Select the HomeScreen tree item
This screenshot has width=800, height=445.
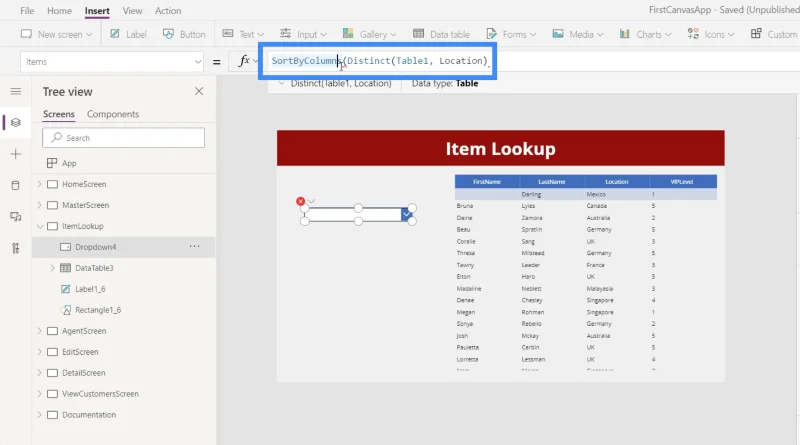pyautogui.click(x=84, y=184)
